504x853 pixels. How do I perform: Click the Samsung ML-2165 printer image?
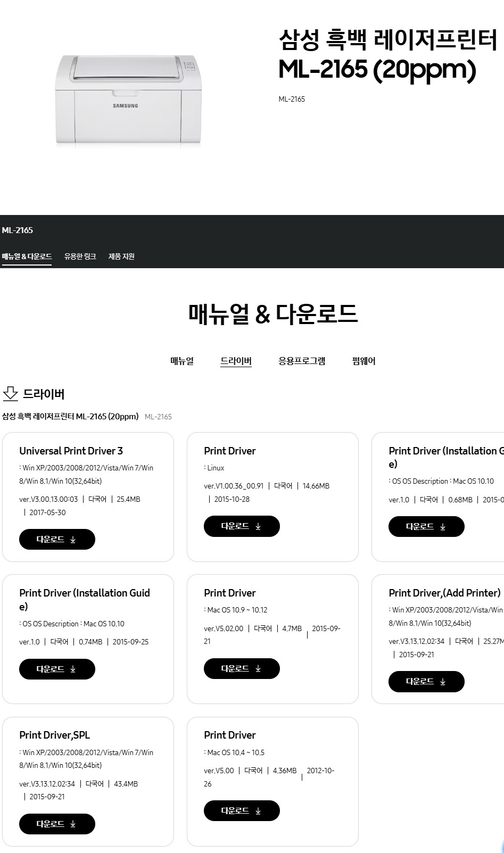[128, 99]
